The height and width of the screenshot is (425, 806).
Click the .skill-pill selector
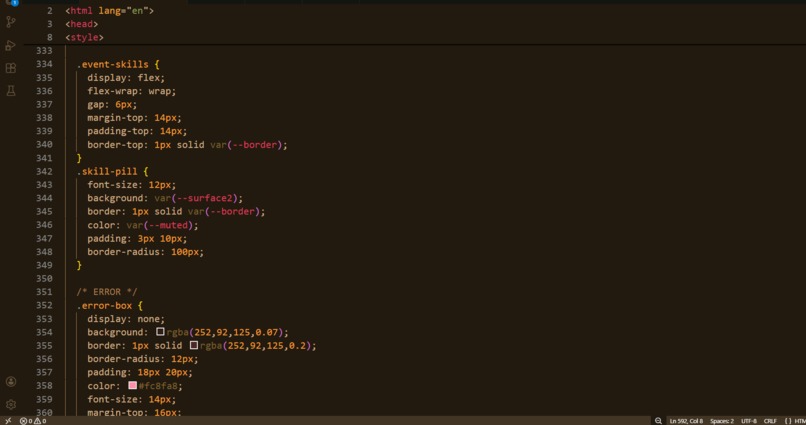pos(107,171)
